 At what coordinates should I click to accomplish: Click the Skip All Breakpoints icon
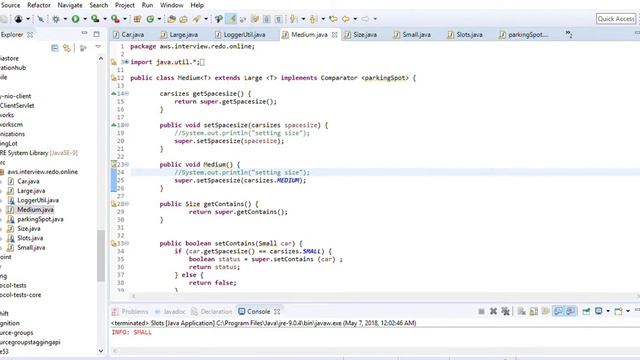point(41,19)
